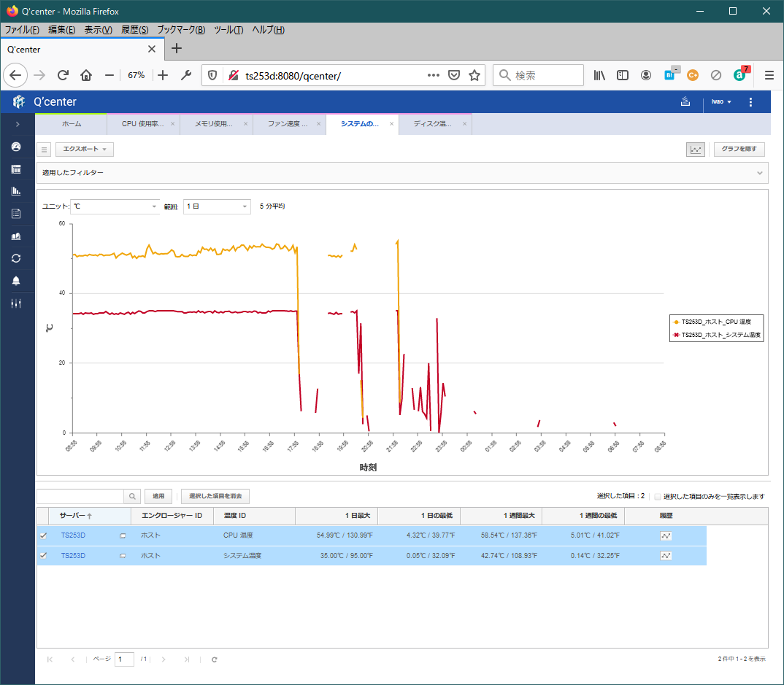This screenshot has width=784, height=685.
Task: Toggle the TS253D_ホスト_システム温度 legend entry
Action: click(717, 336)
